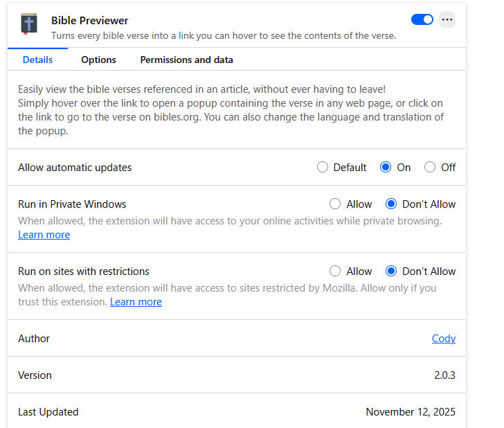Allow running in Private Windows
Image resolution: width=504 pixels, height=428 pixels.
click(336, 204)
